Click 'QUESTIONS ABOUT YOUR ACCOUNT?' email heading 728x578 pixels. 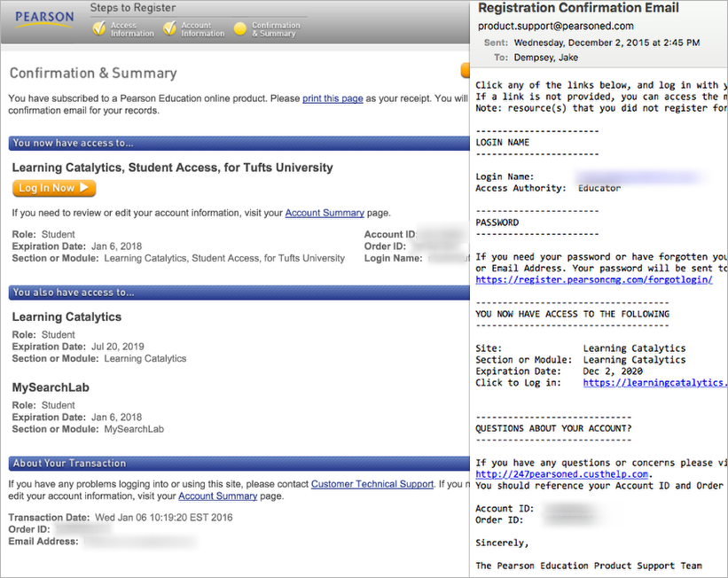click(553, 428)
